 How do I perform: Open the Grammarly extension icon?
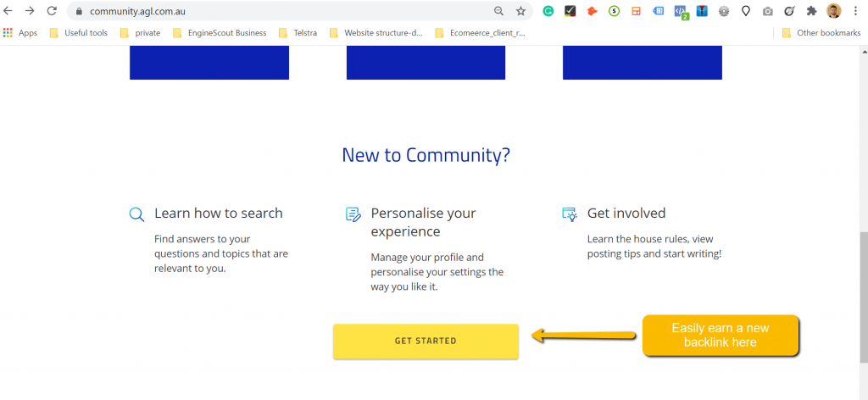[x=548, y=11]
